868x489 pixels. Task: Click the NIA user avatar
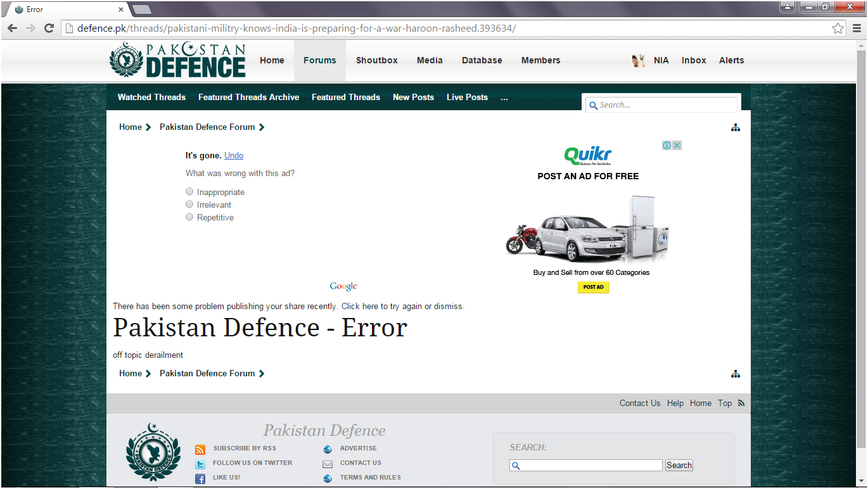point(639,60)
